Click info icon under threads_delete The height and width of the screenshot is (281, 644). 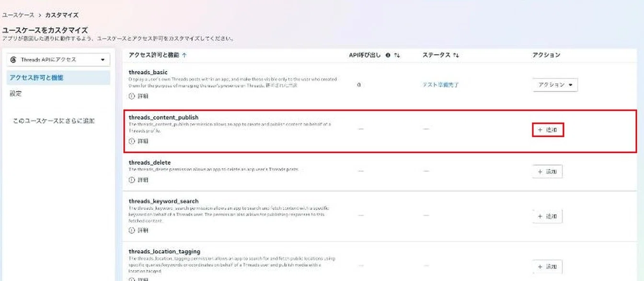pos(132,180)
